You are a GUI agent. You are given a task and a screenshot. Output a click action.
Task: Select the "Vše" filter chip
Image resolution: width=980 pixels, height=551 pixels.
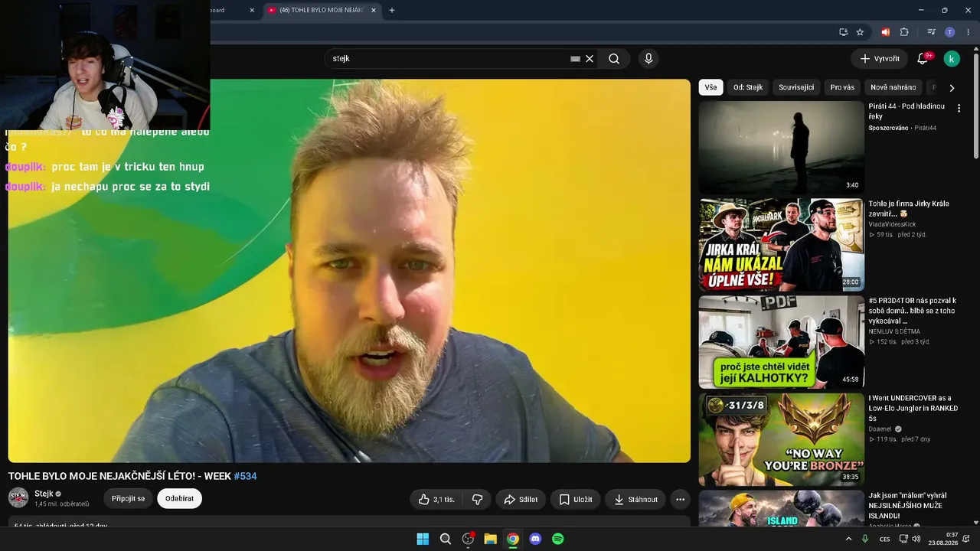[x=710, y=87]
